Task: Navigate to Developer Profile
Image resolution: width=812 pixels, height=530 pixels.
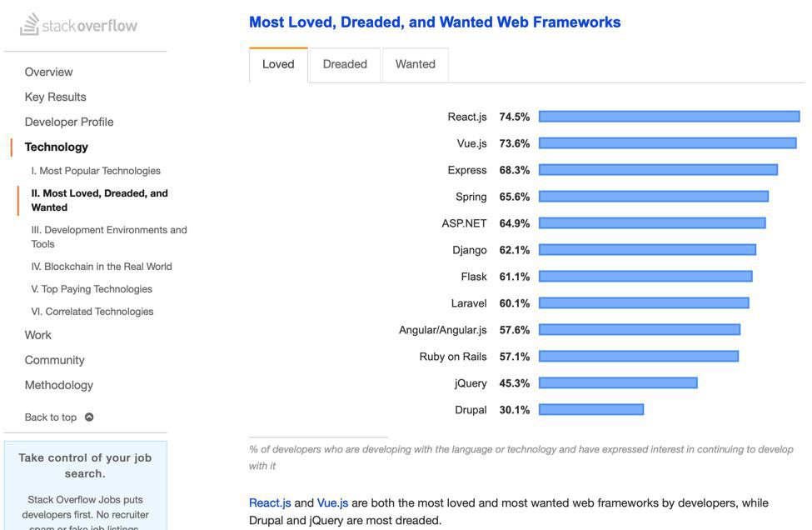Action: 69,122
